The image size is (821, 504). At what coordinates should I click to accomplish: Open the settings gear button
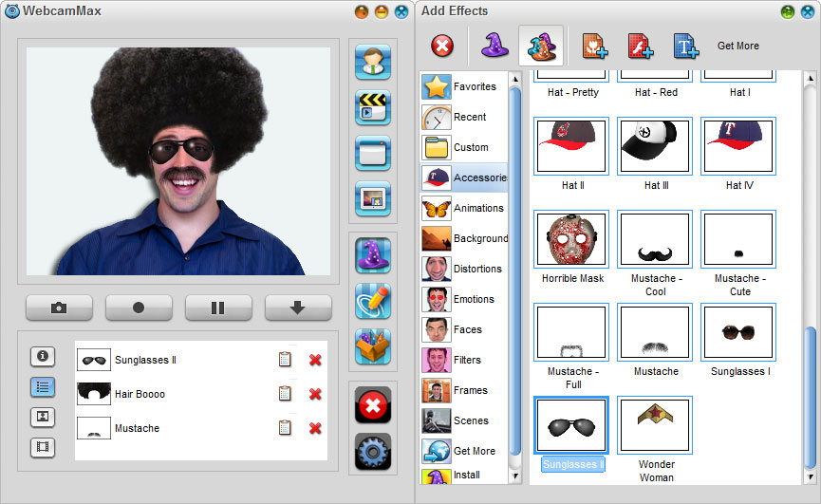pyautogui.click(x=373, y=452)
